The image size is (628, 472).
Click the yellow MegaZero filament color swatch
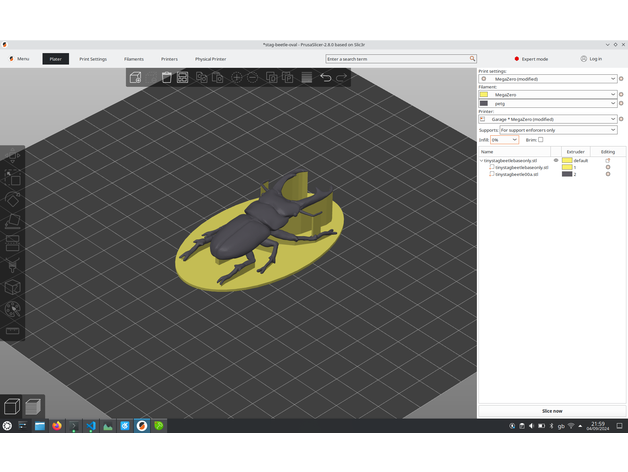pos(484,93)
